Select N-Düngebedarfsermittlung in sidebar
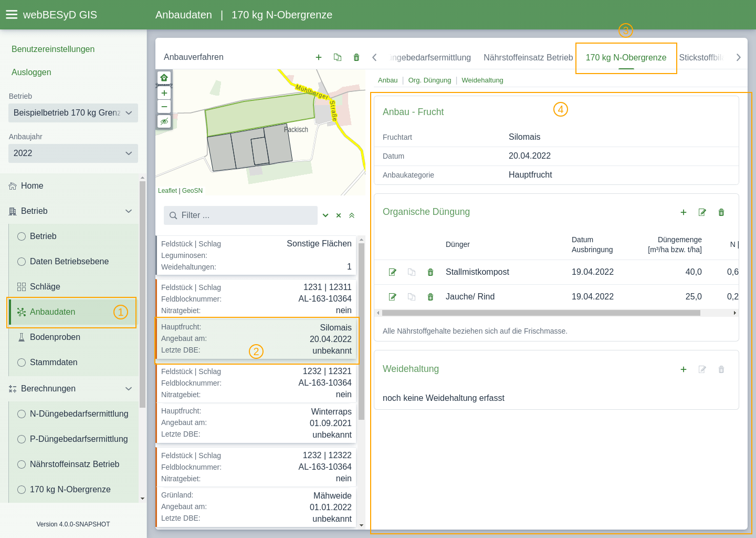Image resolution: width=756 pixels, height=538 pixels. point(74,414)
